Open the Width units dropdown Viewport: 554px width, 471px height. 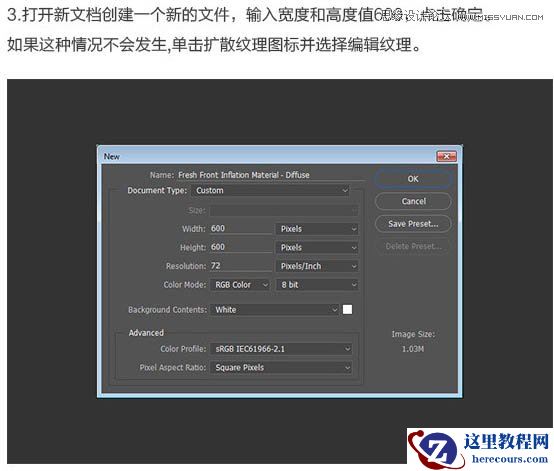coord(317,229)
